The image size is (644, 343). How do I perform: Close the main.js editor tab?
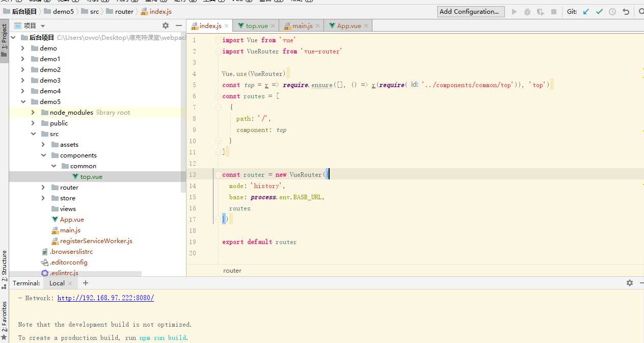click(318, 25)
